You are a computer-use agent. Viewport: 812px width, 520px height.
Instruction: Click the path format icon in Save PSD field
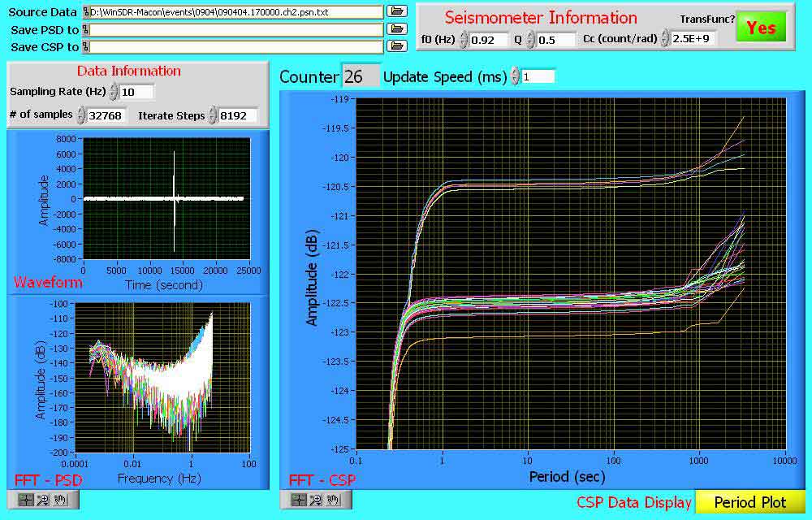tap(86, 29)
